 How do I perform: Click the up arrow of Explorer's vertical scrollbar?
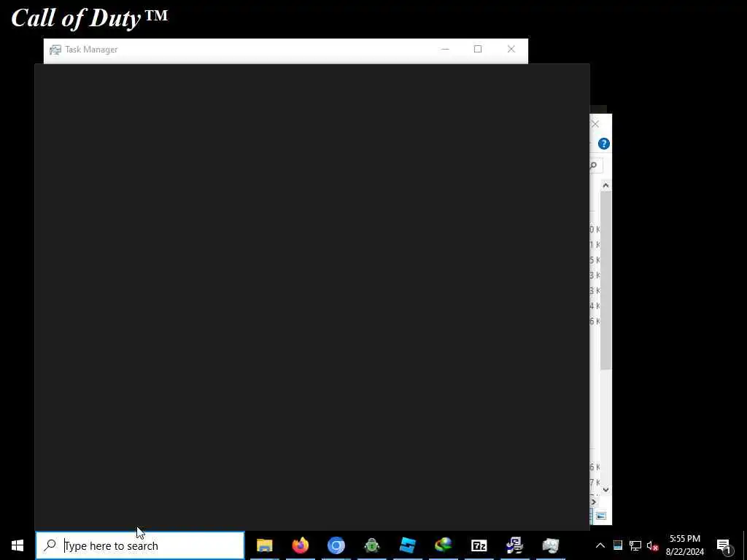click(x=605, y=186)
